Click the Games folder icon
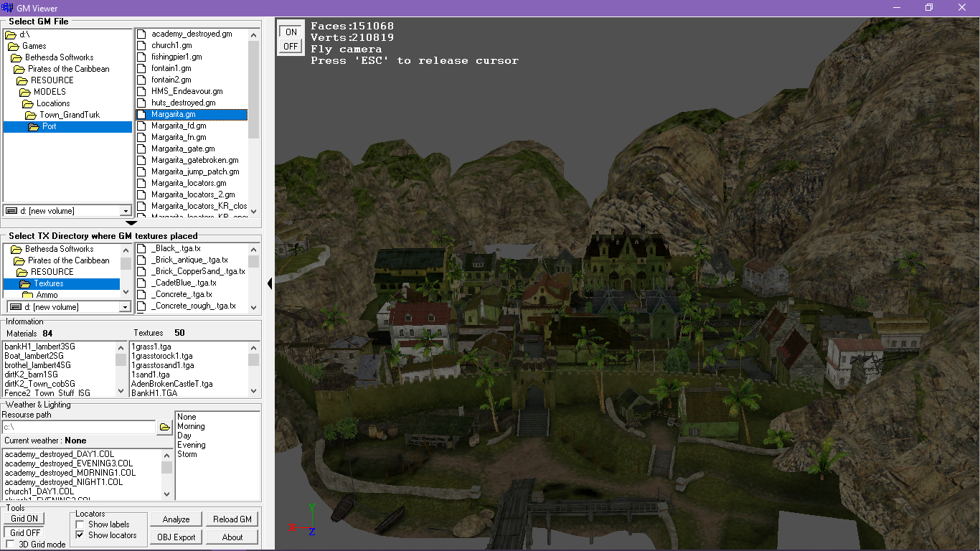This screenshot has height=551, width=980. click(x=15, y=46)
